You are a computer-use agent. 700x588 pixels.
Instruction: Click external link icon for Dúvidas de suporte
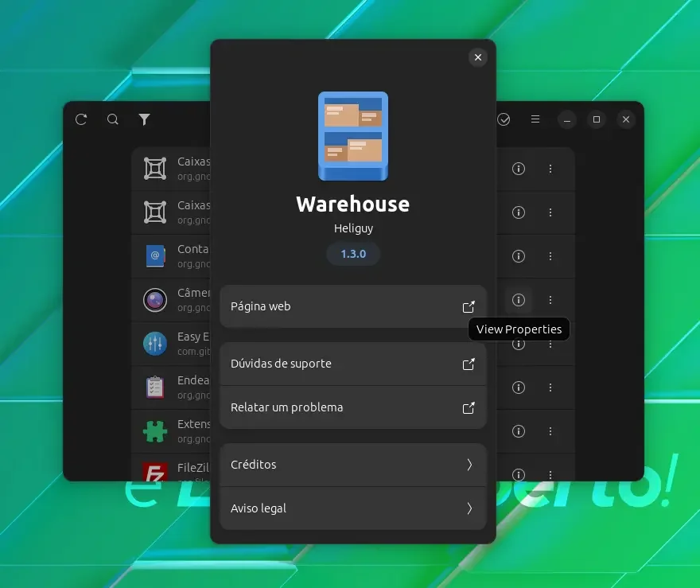point(469,364)
